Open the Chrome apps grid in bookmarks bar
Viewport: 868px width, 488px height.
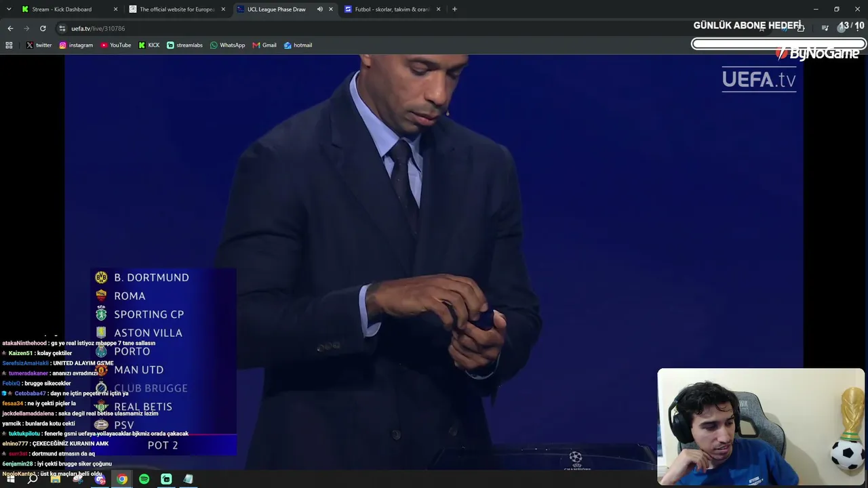(x=9, y=45)
